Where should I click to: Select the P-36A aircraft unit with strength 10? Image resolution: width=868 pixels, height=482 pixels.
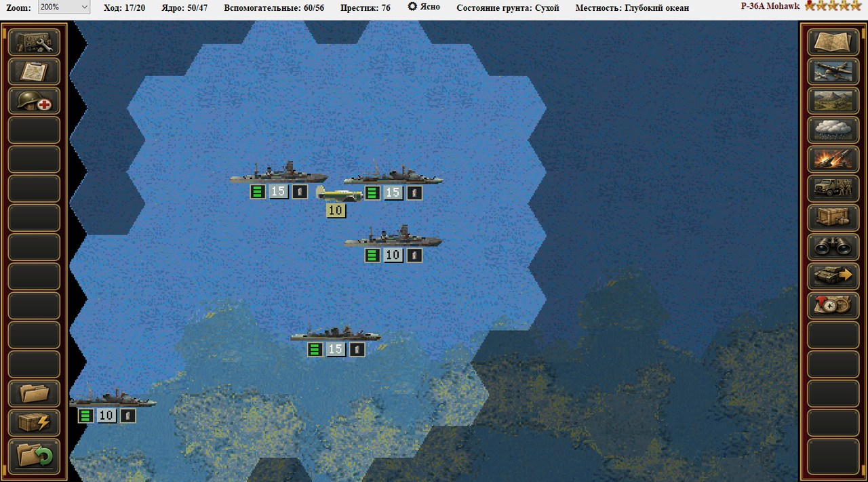(x=339, y=195)
